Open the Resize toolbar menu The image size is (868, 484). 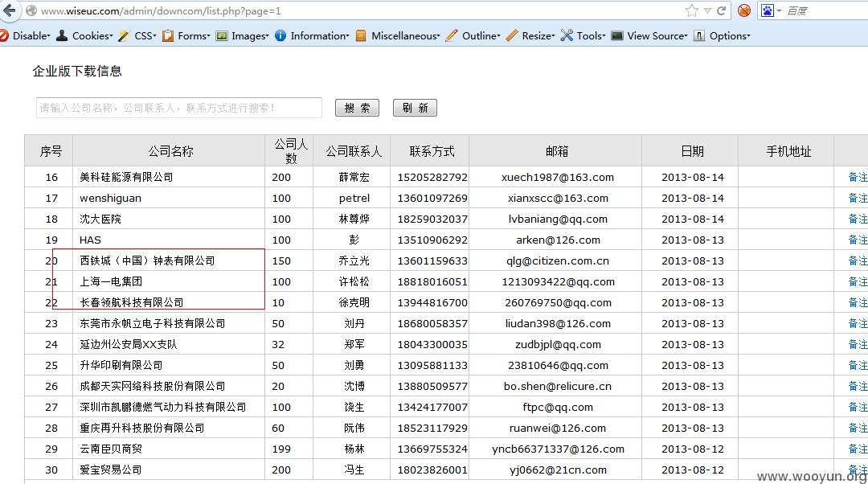coord(538,35)
